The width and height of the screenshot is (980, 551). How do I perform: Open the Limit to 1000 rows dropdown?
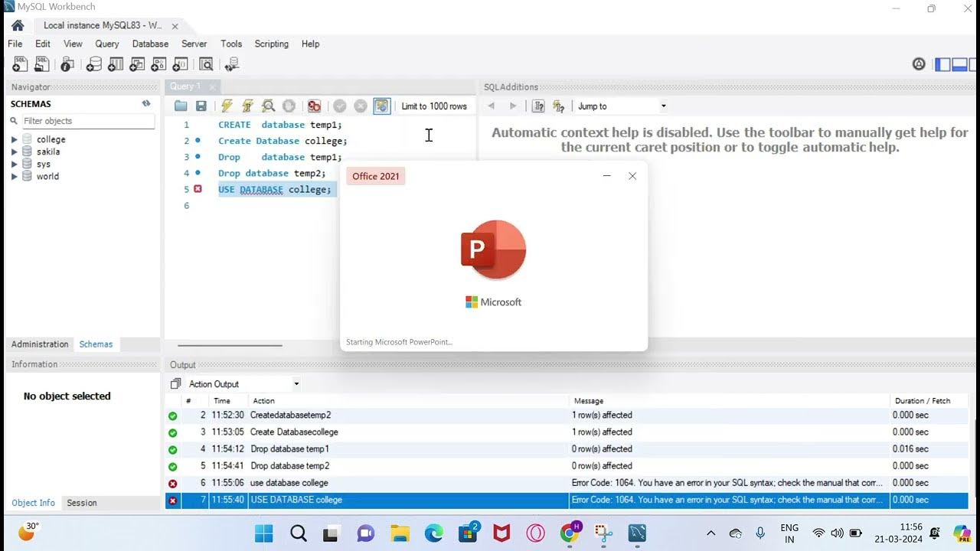click(x=434, y=106)
